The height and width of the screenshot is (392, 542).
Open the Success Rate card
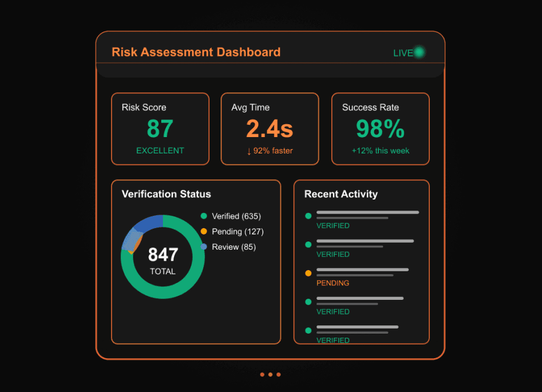pos(380,128)
